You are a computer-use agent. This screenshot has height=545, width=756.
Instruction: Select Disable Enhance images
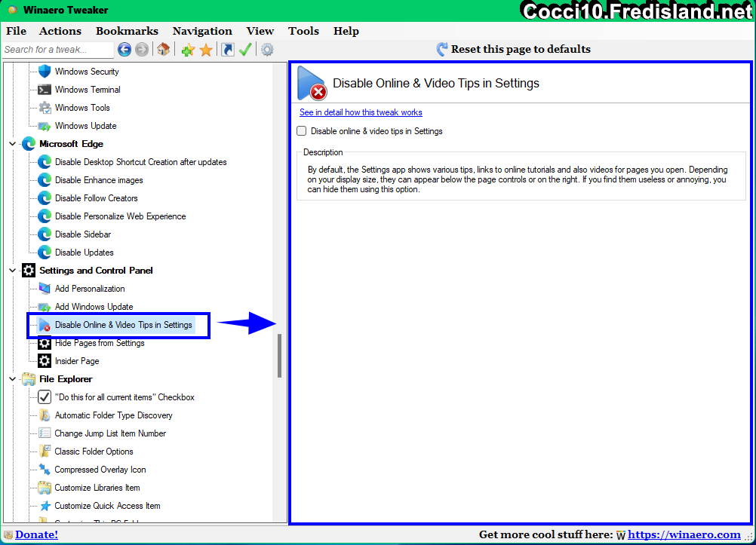[x=99, y=180]
